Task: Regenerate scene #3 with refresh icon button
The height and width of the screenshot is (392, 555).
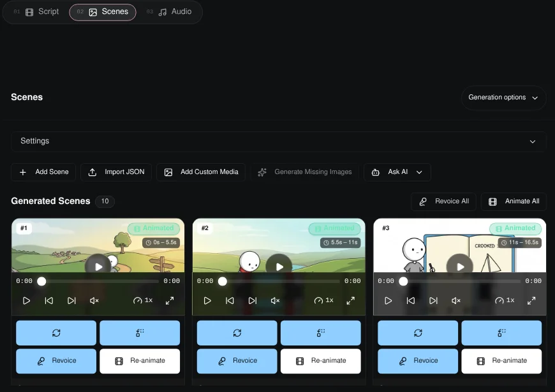Action: [x=418, y=333]
